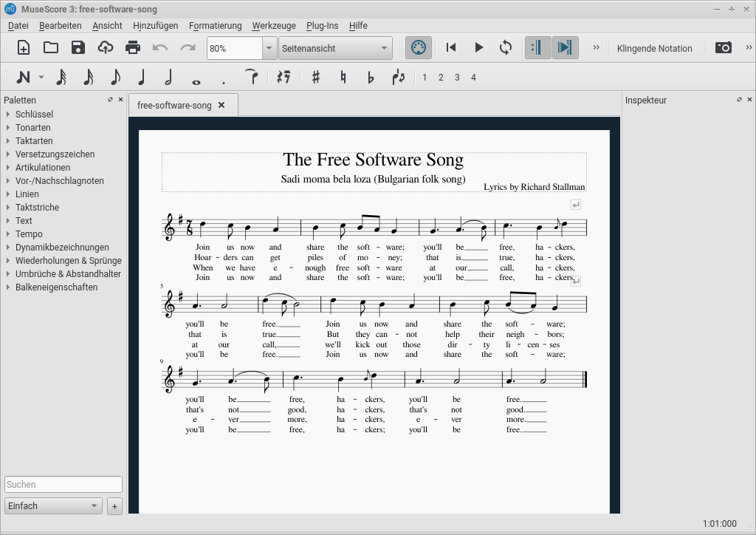Apply a natural accidental
The image size is (756, 535).
[343, 77]
